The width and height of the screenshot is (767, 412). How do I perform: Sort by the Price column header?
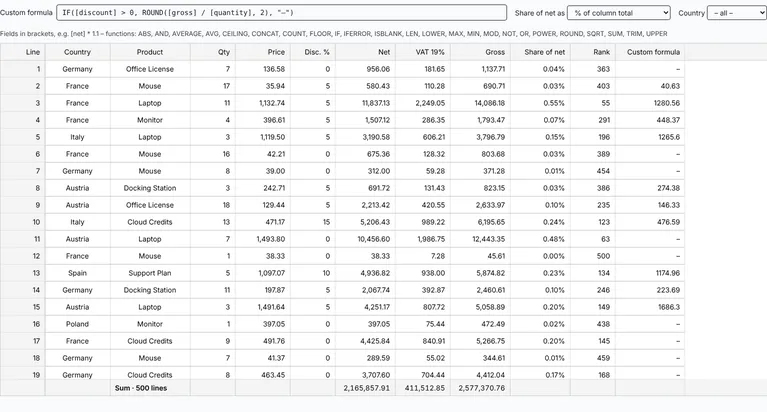(263, 52)
